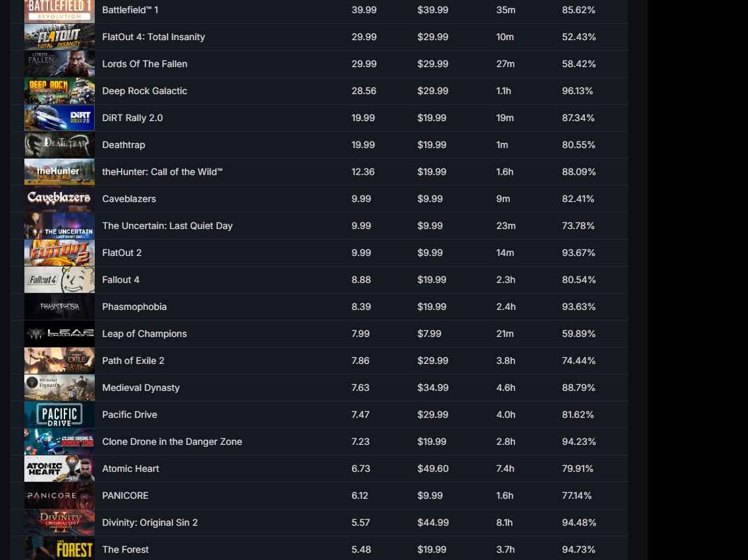Click the Caveblazers logo image
Screen dimensions: 748x560
point(59,199)
